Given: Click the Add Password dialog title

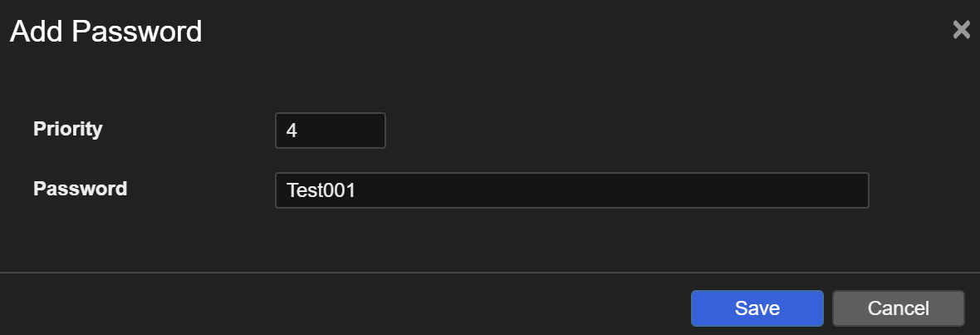Looking at the screenshot, I should coord(105,32).
